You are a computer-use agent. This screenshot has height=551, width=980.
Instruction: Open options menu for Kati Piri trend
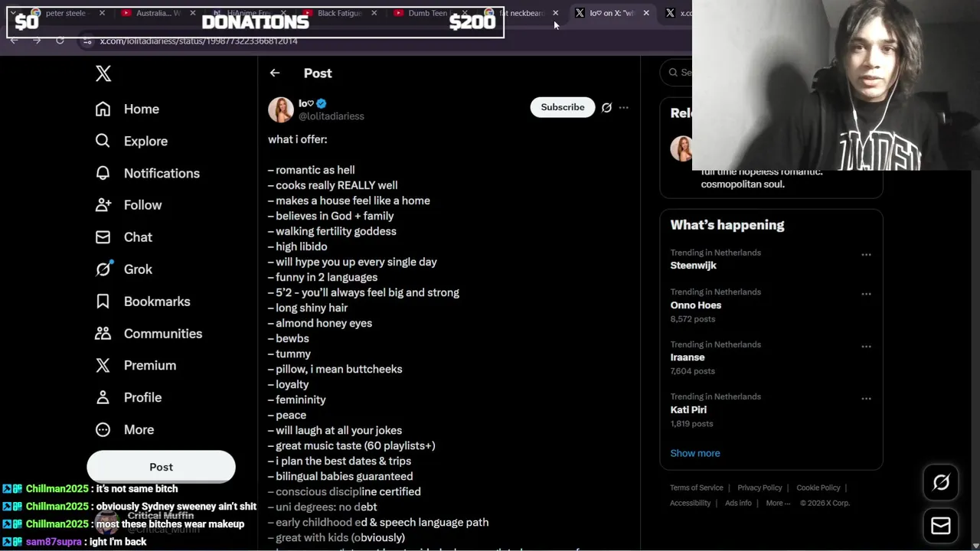(x=866, y=399)
